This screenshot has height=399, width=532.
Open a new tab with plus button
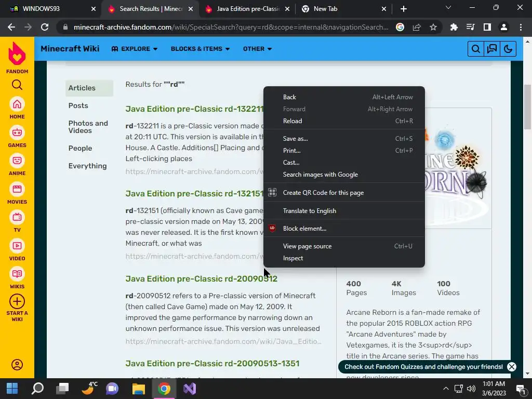click(x=403, y=9)
